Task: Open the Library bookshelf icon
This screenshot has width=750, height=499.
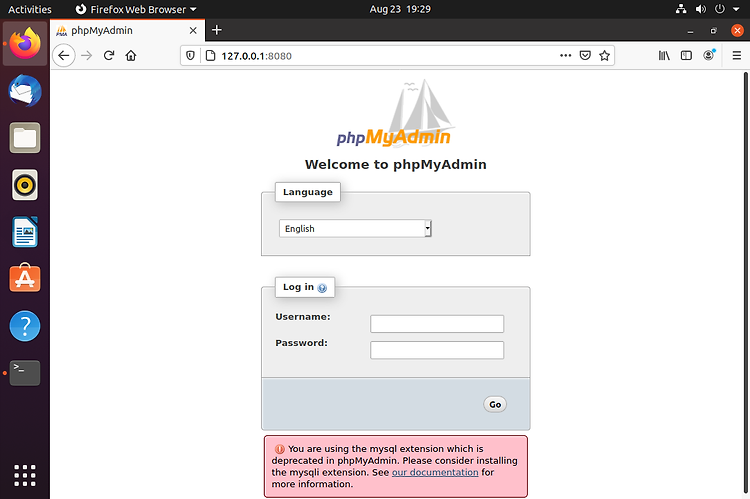Action: (x=664, y=55)
